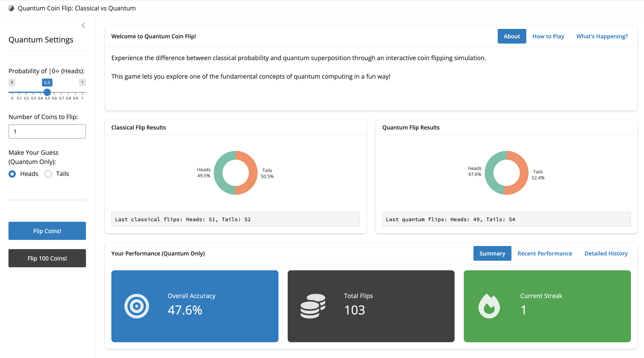644x358 pixels.
Task: Collapse the Quantum Settings sidebar with the chevron
Action: [83, 25]
